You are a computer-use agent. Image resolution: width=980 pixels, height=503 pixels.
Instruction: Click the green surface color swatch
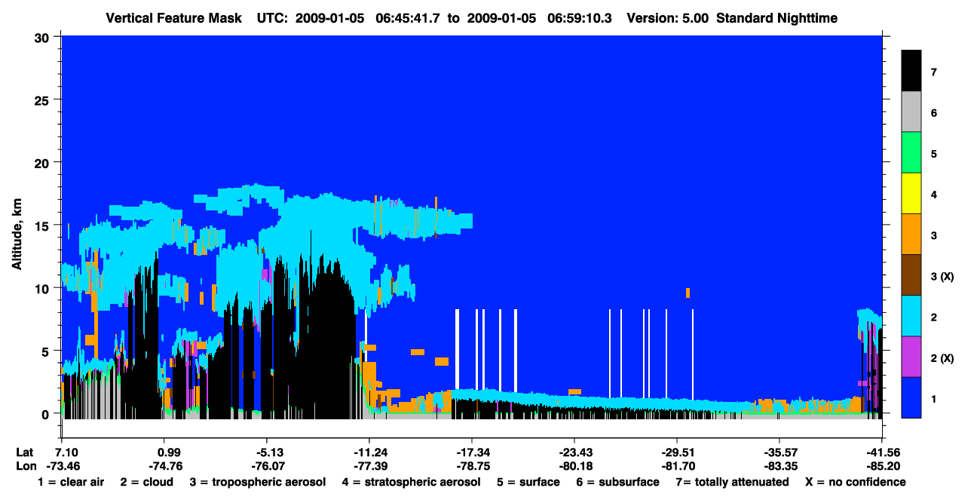tap(911, 153)
